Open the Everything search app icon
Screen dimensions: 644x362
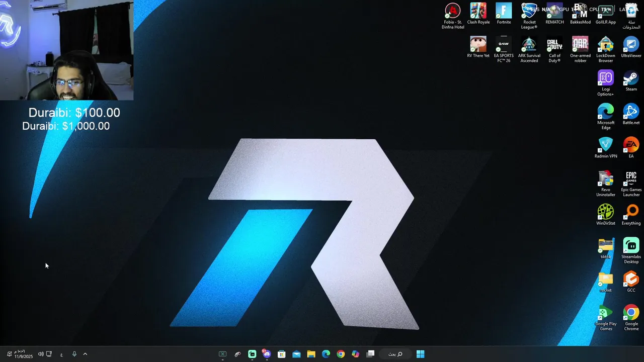[631, 215]
